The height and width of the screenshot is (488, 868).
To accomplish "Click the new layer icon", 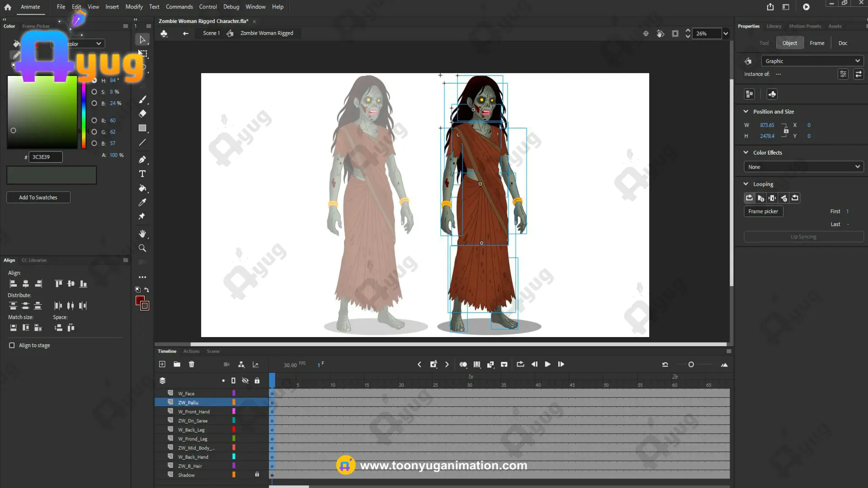I will coord(162,364).
